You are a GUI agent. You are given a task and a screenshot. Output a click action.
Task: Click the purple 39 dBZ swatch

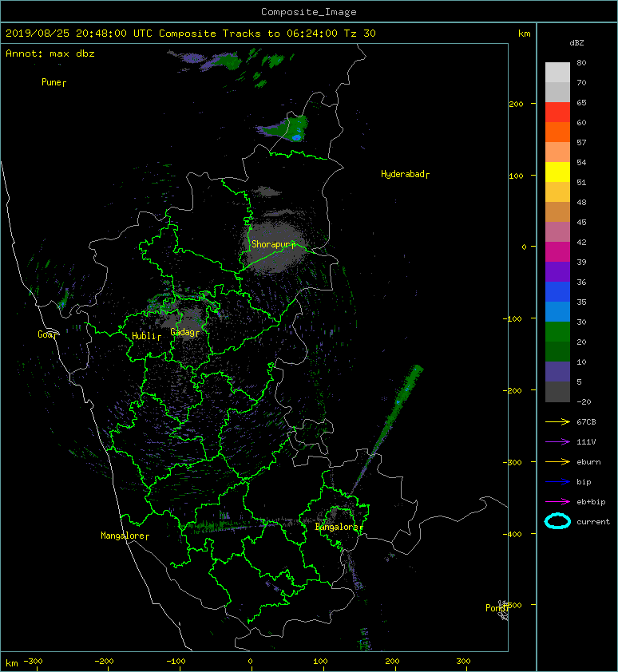557,271
